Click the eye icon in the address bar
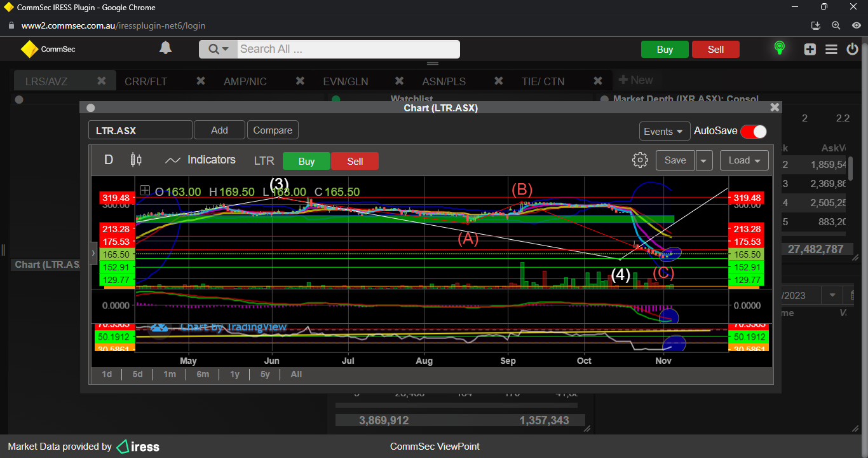The width and height of the screenshot is (868, 458). (857, 25)
